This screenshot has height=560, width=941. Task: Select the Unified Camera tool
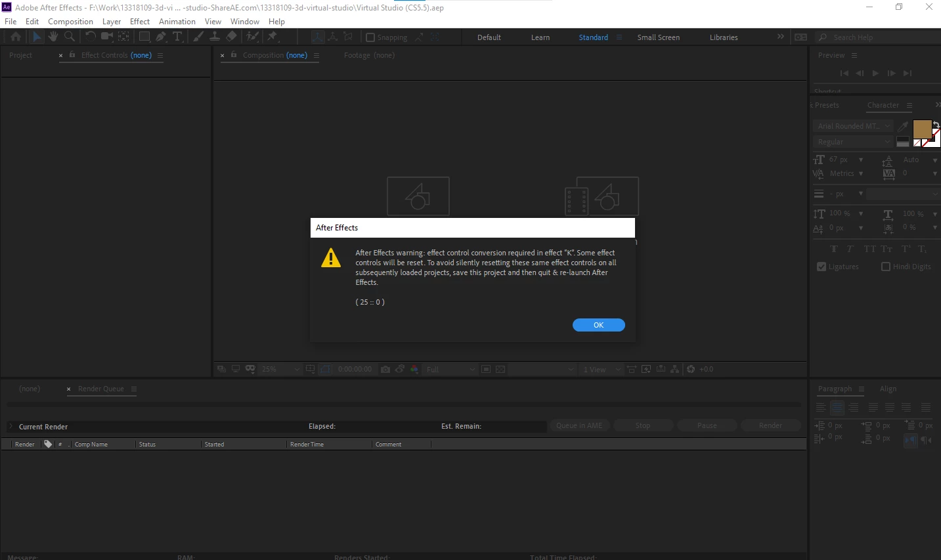[107, 37]
